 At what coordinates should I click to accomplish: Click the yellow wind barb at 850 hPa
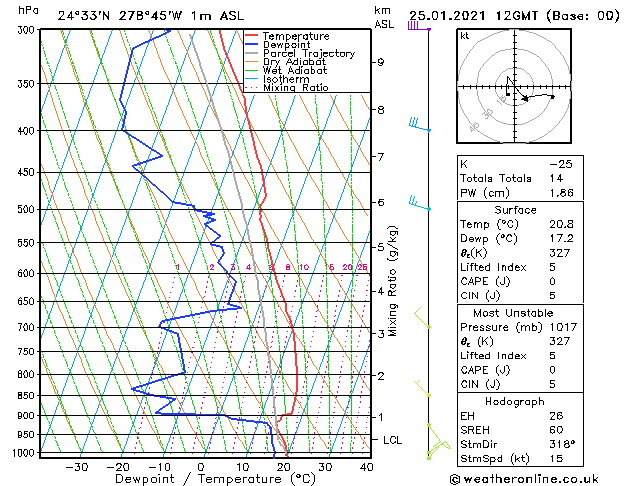pos(422,388)
